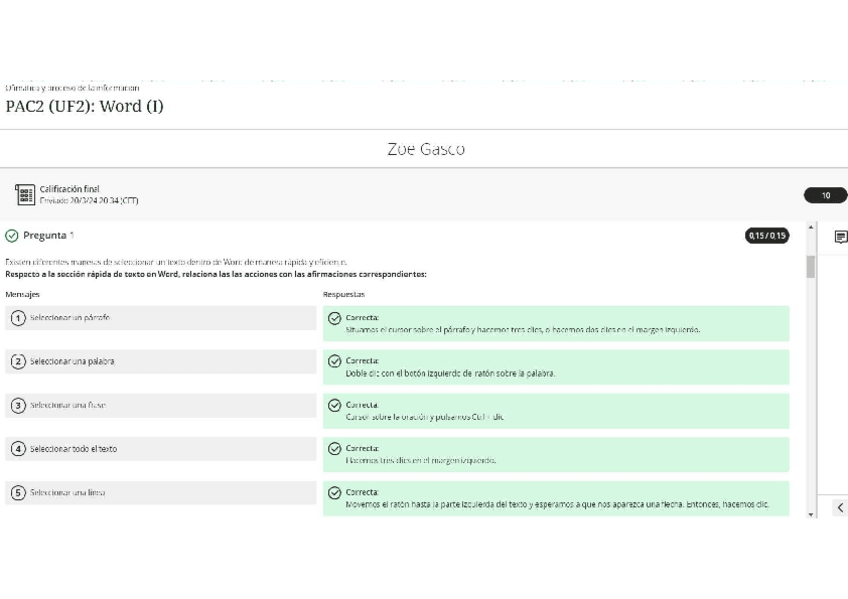Click the Correcta check mark in the fifth answer
This screenshot has height=599, width=848.
click(x=335, y=493)
